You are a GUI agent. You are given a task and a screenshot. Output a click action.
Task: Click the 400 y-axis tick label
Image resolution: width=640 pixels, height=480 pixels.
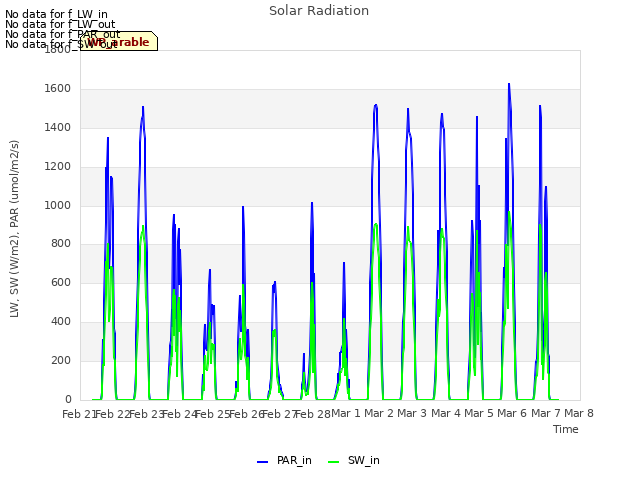pyautogui.click(x=61, y=322)
